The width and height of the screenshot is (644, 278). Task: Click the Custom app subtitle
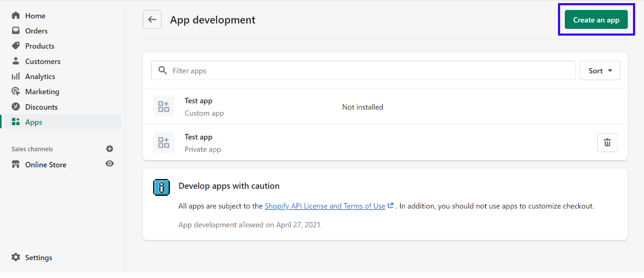pos(204,113)
